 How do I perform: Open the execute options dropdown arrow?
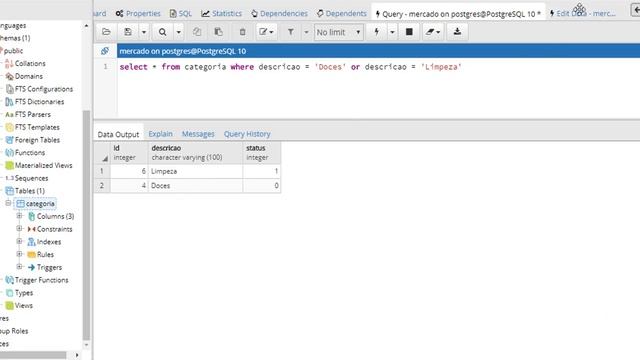tap(392, 32)
